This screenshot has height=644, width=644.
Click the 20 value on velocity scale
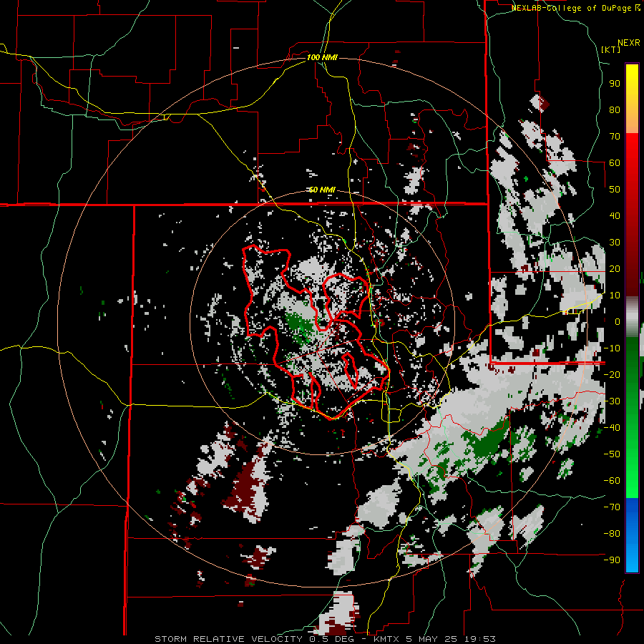615,268
